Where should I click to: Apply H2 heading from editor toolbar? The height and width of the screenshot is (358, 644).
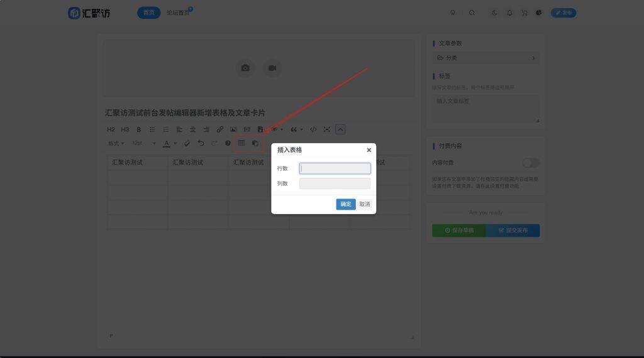[x=111, y=129]
